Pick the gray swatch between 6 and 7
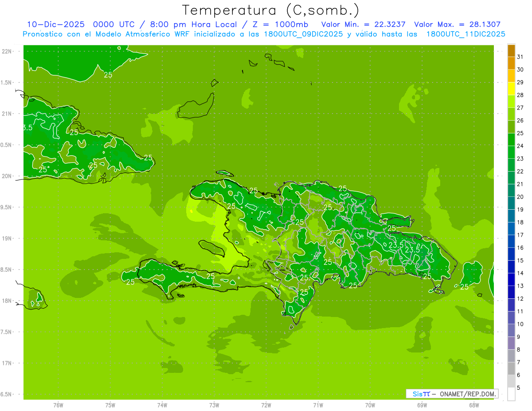 pos(511,369)
